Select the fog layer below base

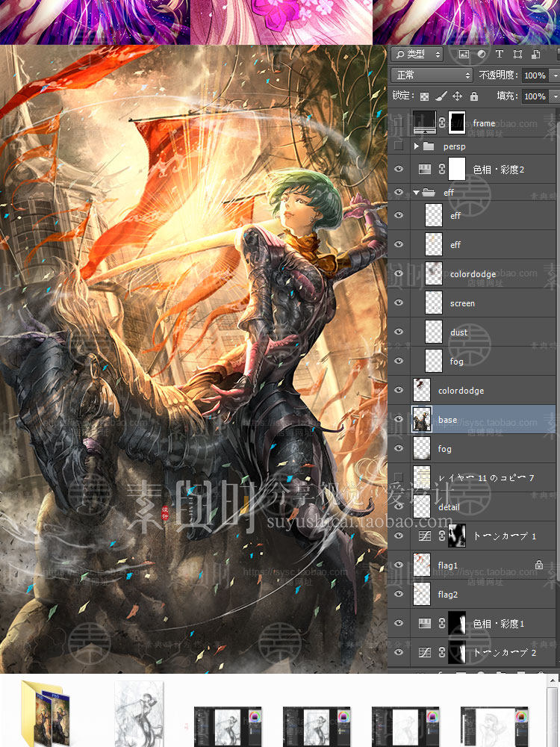point(483,448)
